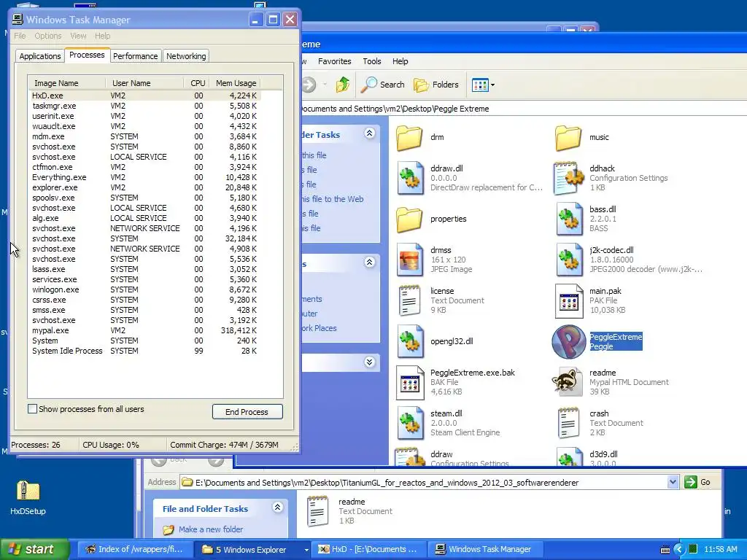Select the explorer.exe process row

tap(144, 187)
